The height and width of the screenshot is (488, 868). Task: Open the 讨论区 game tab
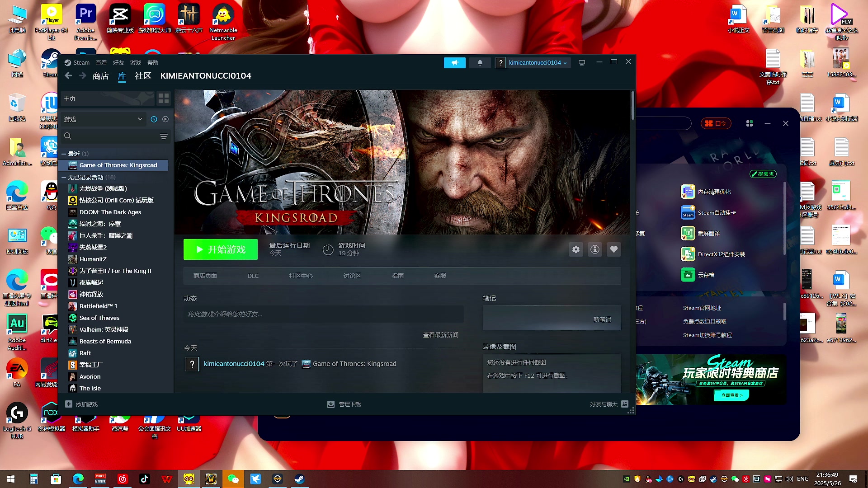pyautogui.click(x=352, y=276)
